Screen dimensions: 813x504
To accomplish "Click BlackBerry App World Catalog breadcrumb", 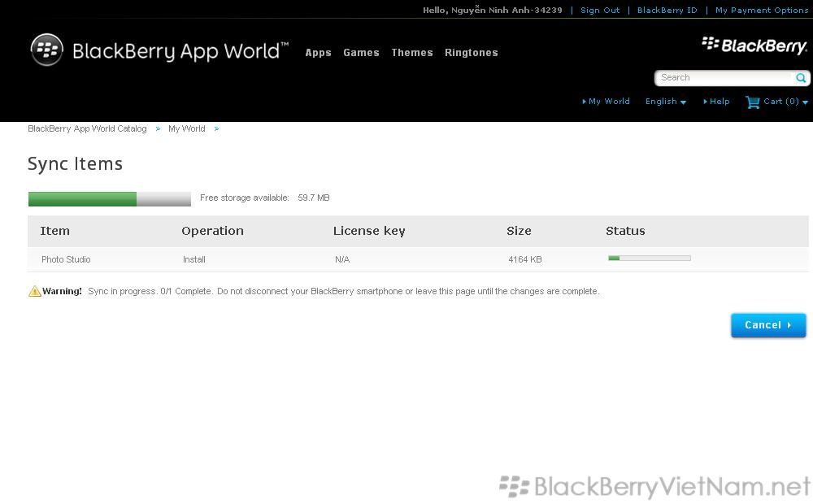I will click(87, 128).
